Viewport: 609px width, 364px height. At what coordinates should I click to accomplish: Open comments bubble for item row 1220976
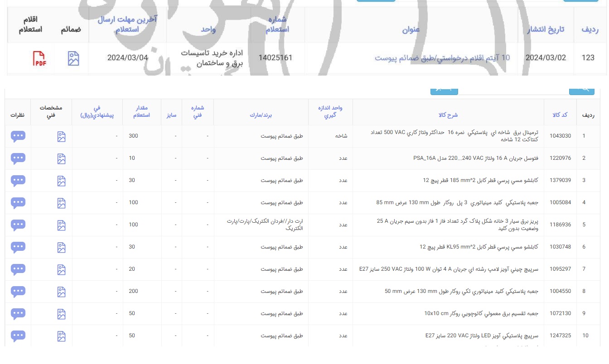pos(18,158)
